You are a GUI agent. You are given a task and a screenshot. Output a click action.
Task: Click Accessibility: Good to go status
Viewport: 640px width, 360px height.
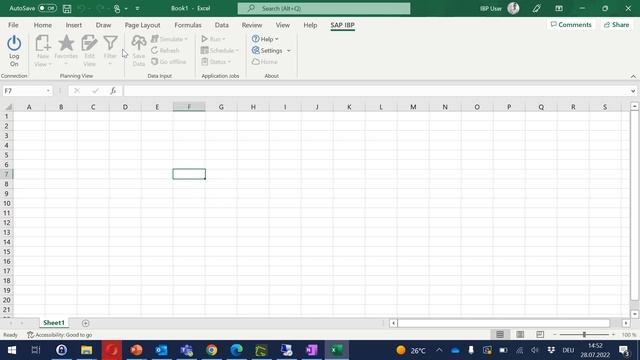60,335
